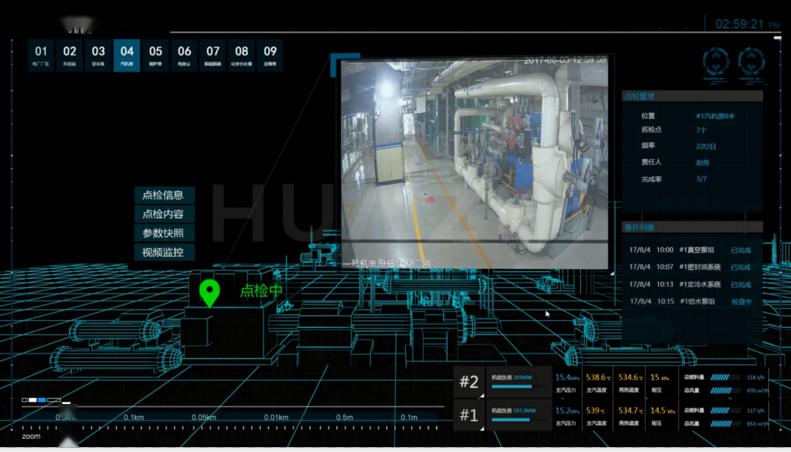This screenshot has width=791, height=452.
Task: Open tab 08
Action: [x=242, y=55]
